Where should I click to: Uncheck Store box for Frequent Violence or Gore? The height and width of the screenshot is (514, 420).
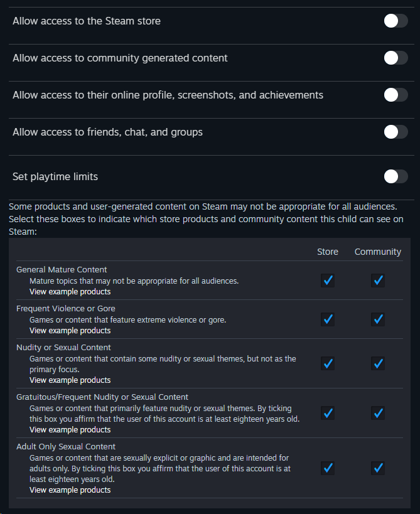pos(328,319)
